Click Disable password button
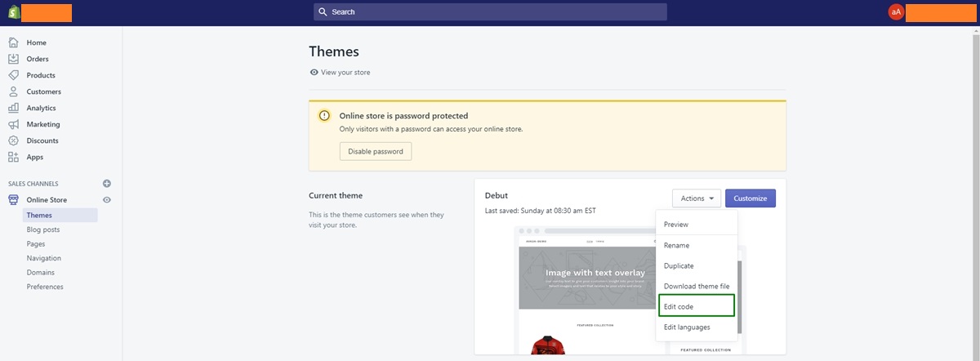 [376, 151]
